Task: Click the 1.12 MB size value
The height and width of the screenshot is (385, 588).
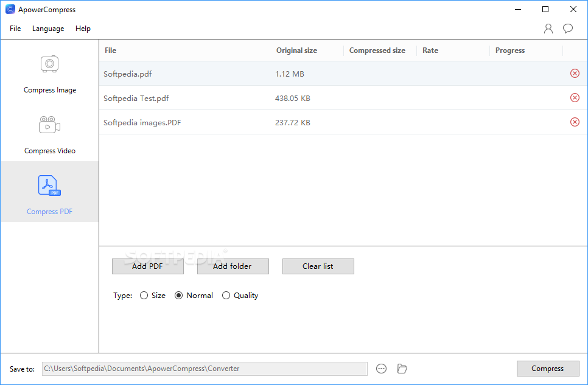Action: pyautogui.click(x=290, y=74)
